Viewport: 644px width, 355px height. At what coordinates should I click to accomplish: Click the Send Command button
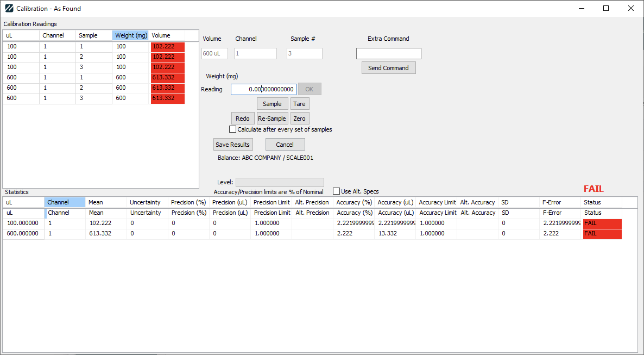(x=388, y=68)
